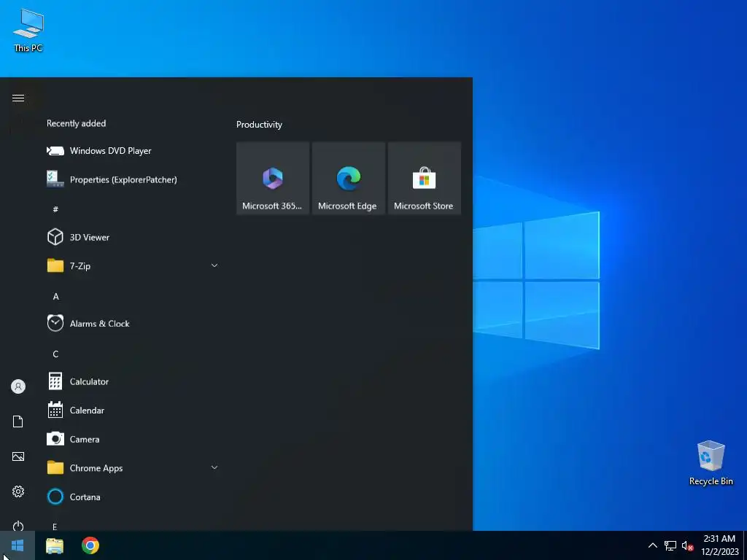Image resolution: width=747 pixels, height=560 pixels.
Task: Click the user account icon in Start sidebar
Action: 18,386
